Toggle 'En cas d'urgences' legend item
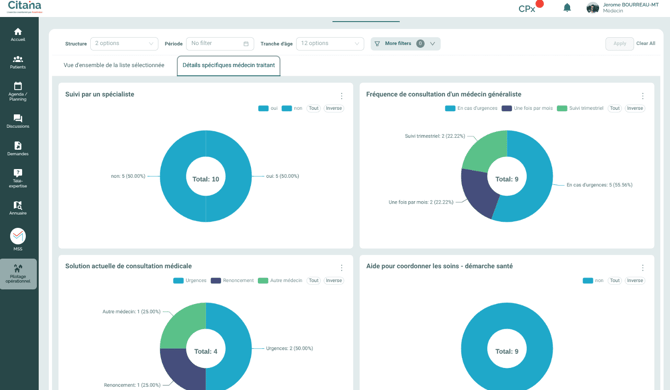Screen dimensions: 670x390 tap(471, 108)
